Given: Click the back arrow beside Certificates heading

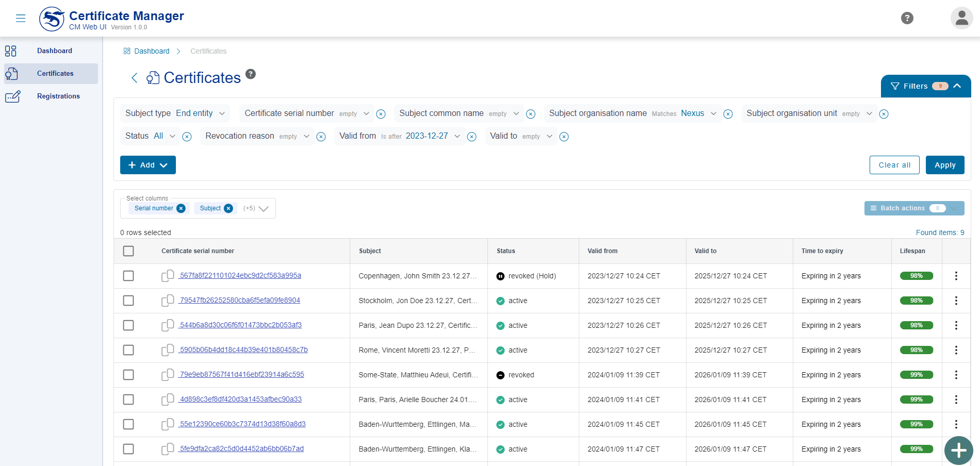Looking at the screenshot, I should click(x=134, y=78).
